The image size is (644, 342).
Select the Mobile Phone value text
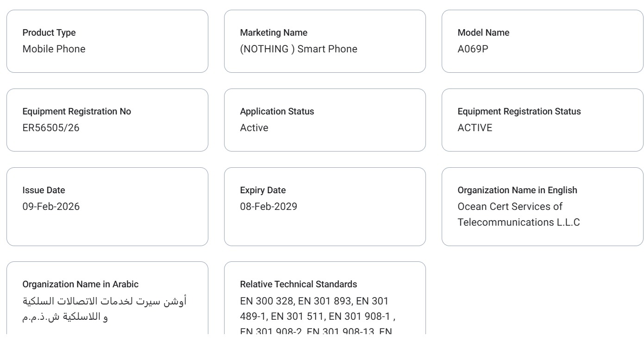(54, 49)
